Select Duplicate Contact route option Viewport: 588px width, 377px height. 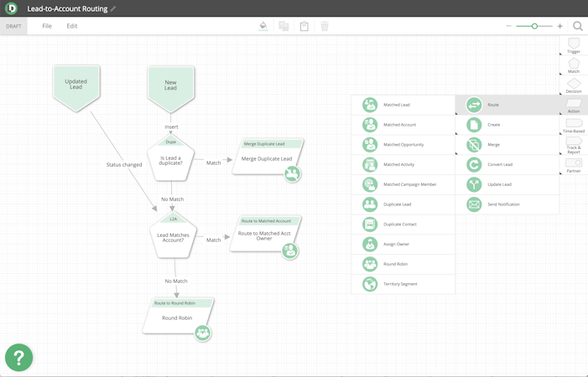pos(403,225)
